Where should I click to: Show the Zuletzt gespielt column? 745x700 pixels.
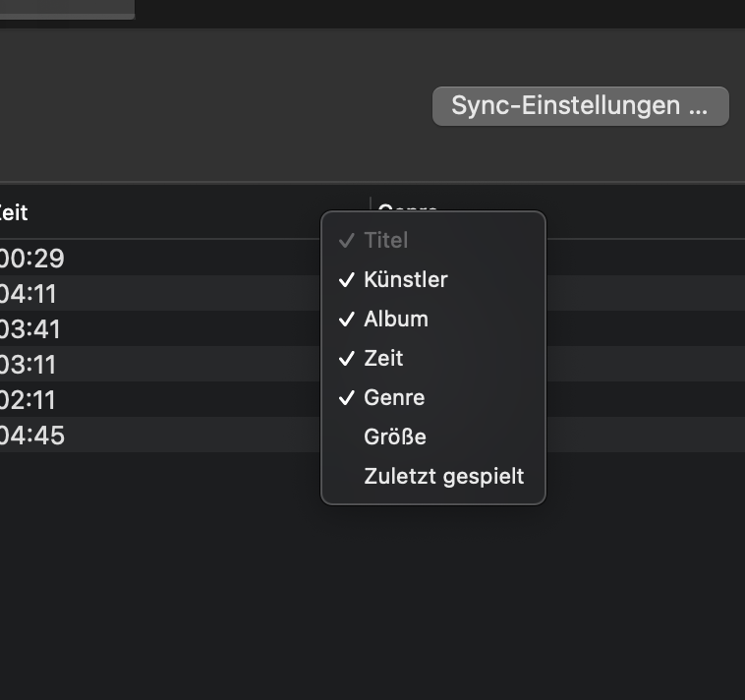click(443, 477)
